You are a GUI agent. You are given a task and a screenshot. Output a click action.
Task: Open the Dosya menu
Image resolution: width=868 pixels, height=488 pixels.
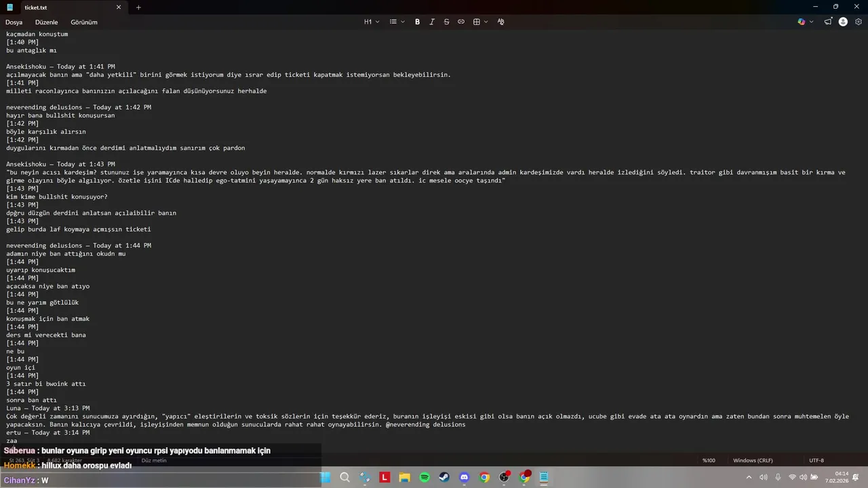pyautogui.click(x=14, y=22)
